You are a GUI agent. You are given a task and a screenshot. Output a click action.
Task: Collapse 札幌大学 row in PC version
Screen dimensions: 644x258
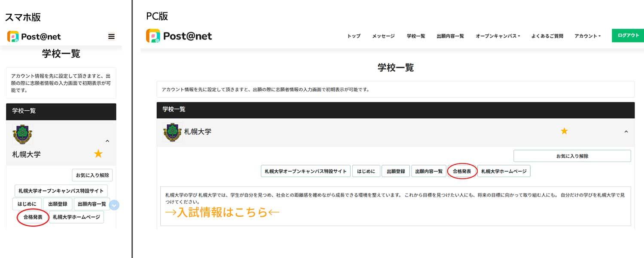pos(626,132)
